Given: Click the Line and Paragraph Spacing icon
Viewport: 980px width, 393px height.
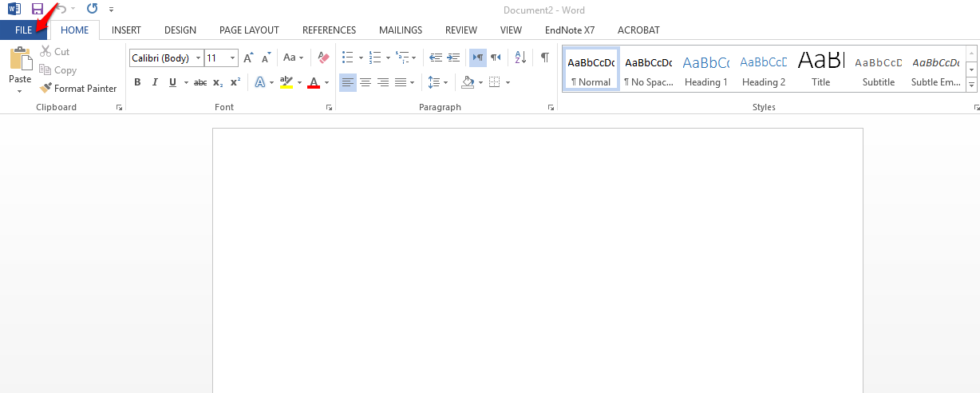Looking at the screenshot, I should pyautogui.click(x=433, y=82).
